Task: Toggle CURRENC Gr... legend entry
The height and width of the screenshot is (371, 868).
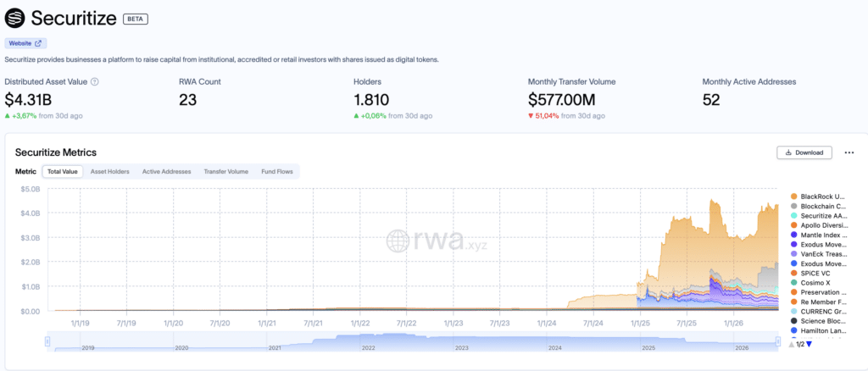Action: 819,312
